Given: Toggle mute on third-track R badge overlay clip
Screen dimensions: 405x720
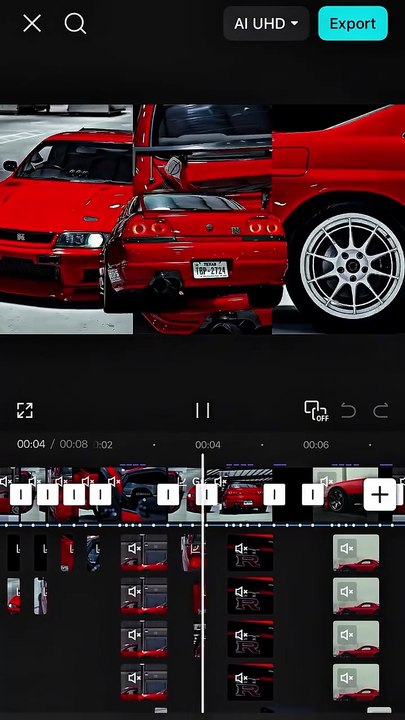Looking at the screenshot, I should pyautogui.click(x=242, y=635).
